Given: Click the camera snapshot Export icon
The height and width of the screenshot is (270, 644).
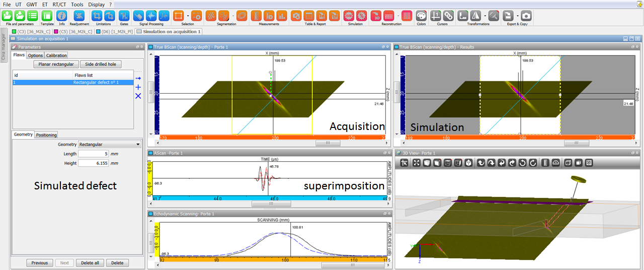Looking at the screenshot, I should 526,16.
